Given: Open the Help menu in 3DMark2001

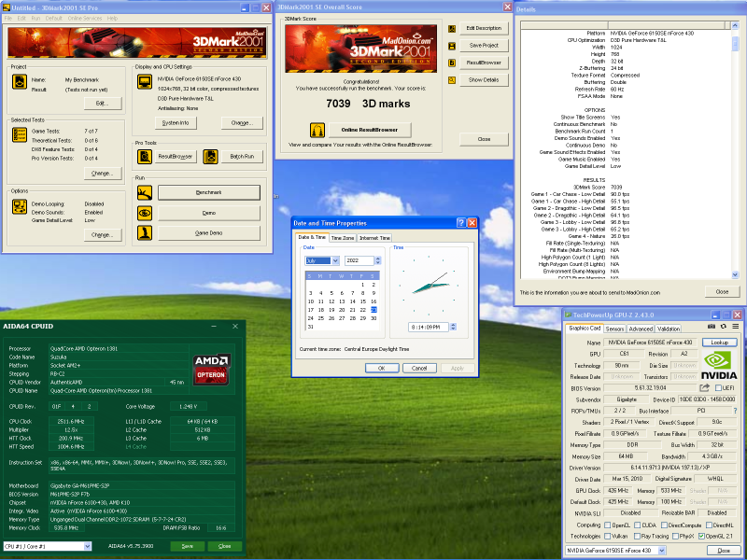Looking at the screenshot, I should 112,18.
